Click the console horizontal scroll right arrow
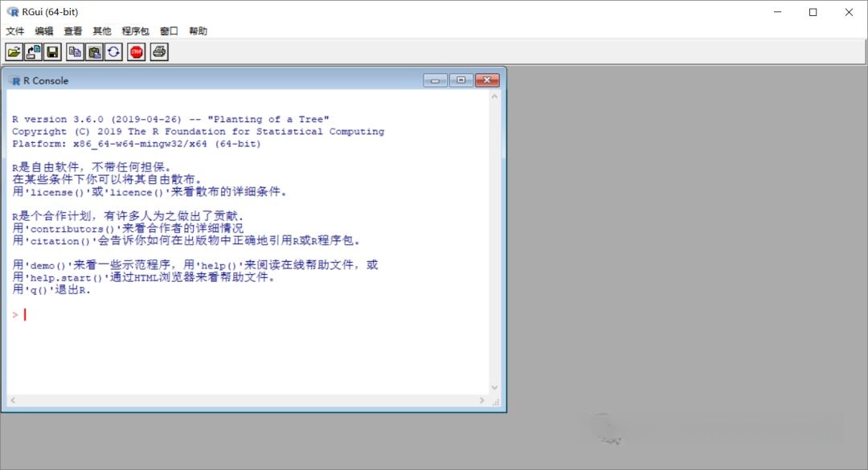The height and width of the screenshot is (470, 868). [x=481, y=400]
